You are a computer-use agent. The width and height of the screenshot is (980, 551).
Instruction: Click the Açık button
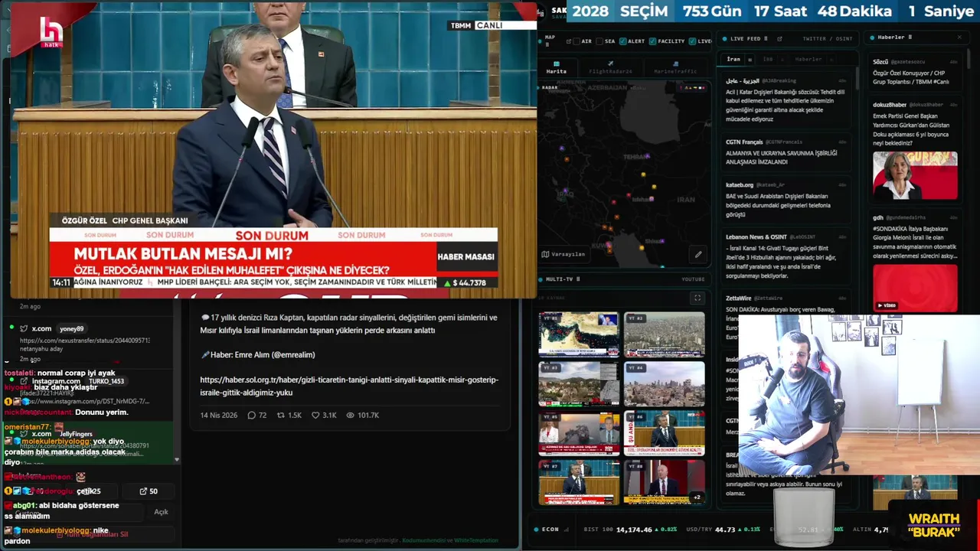[x=161, y=512]
